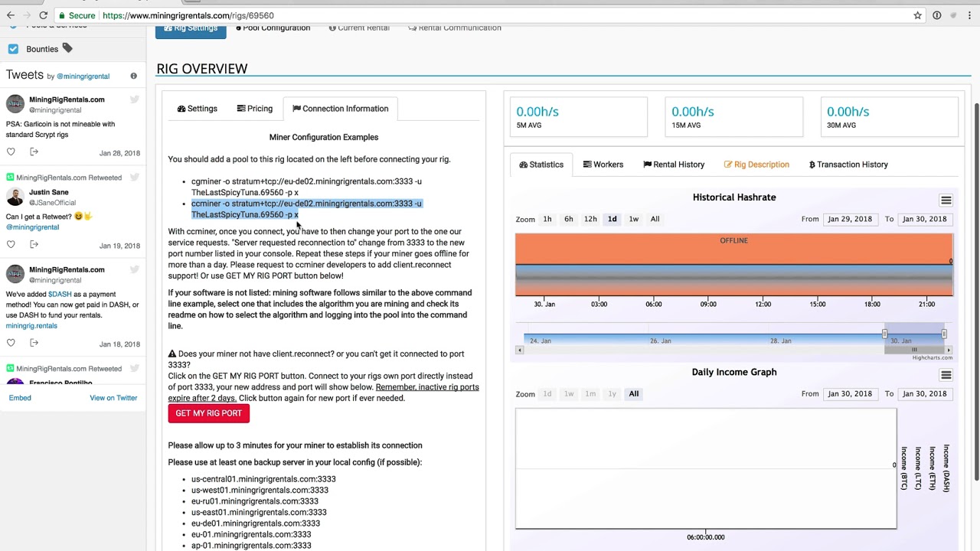Click the Twitter bird on first tweet
980x551 pixels.
[x=135, y=99]
